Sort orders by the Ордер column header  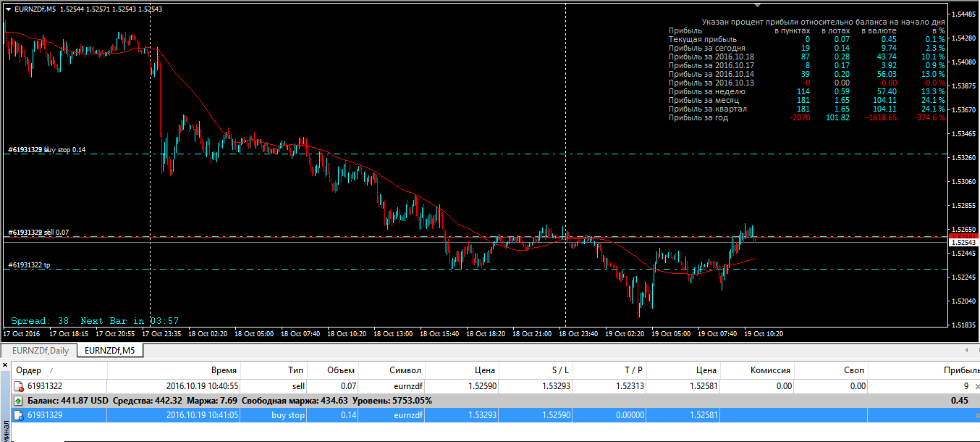pos(60,370)
